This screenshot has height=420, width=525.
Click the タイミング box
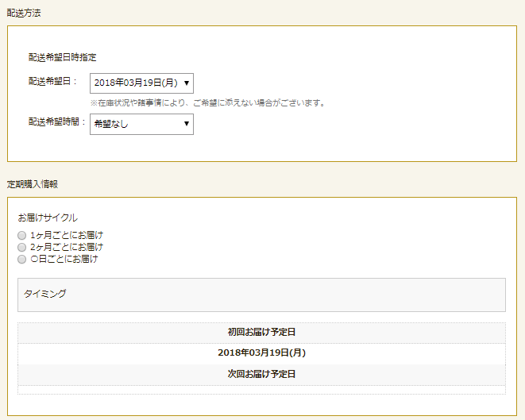click(x=261, y=295)
